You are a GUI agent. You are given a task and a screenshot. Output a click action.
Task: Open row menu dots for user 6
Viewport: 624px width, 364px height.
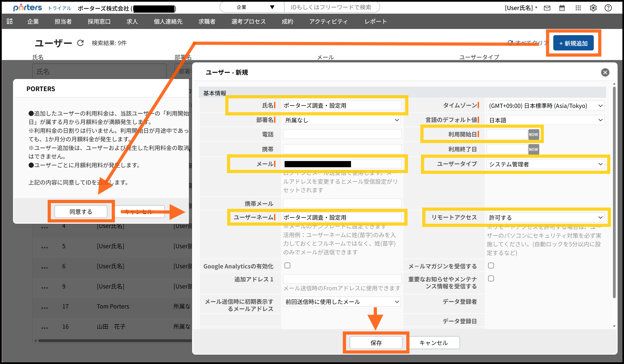45,268
